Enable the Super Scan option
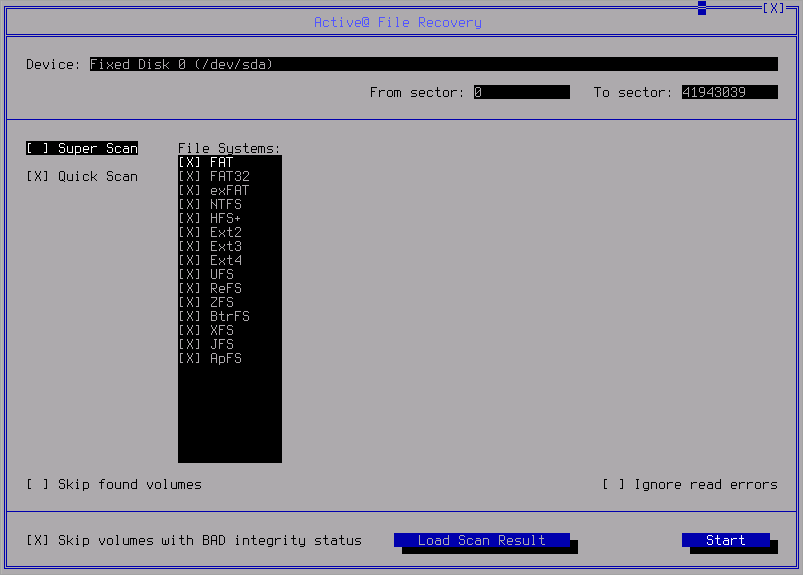 (x=82, y=148)
